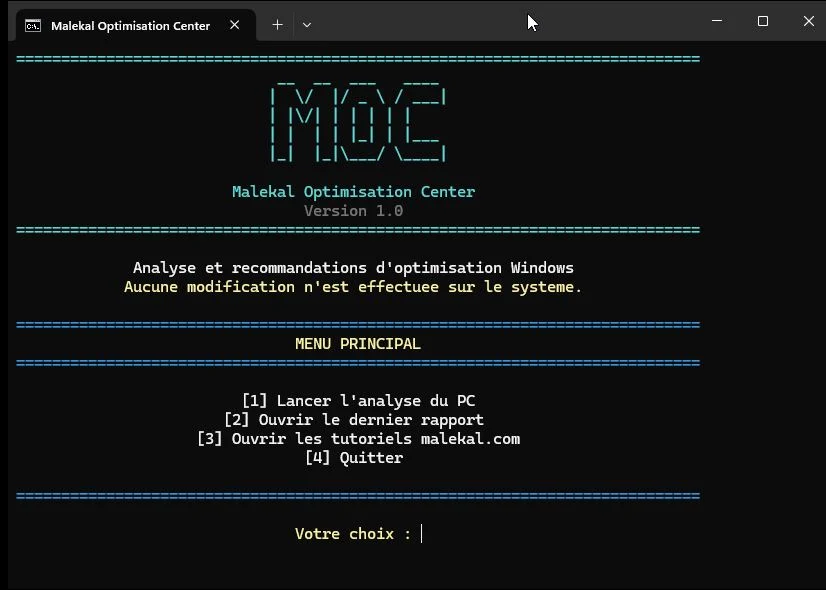The width and height of the screenshot is (826, 590).
Task: Click '[2] Ouvrir le dernier rapport' line
Action: (x=354, y=420)
